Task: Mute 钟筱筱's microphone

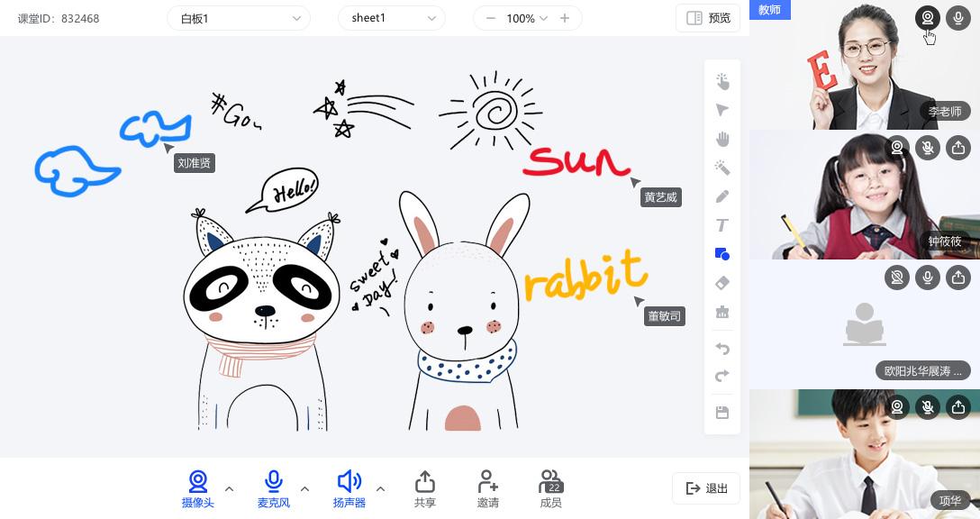Action: coord(928,148)
